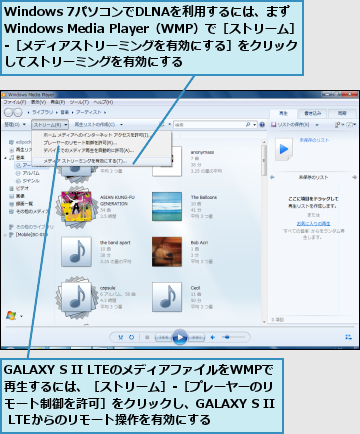This screenshot has width=360, height=434.
Task: Open the 表示(V) menu
Action: point(39,102)
